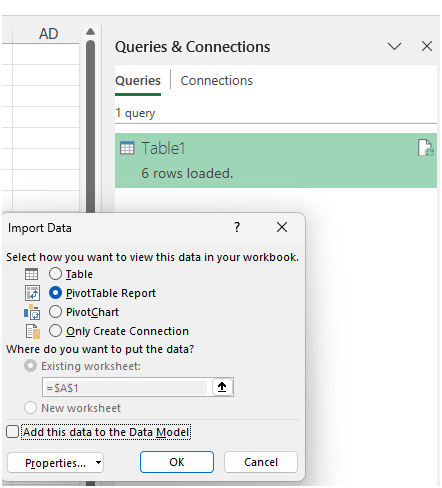Click the Cancel button
This screenshot has width=442, height=488.
[x=261, y=462]
